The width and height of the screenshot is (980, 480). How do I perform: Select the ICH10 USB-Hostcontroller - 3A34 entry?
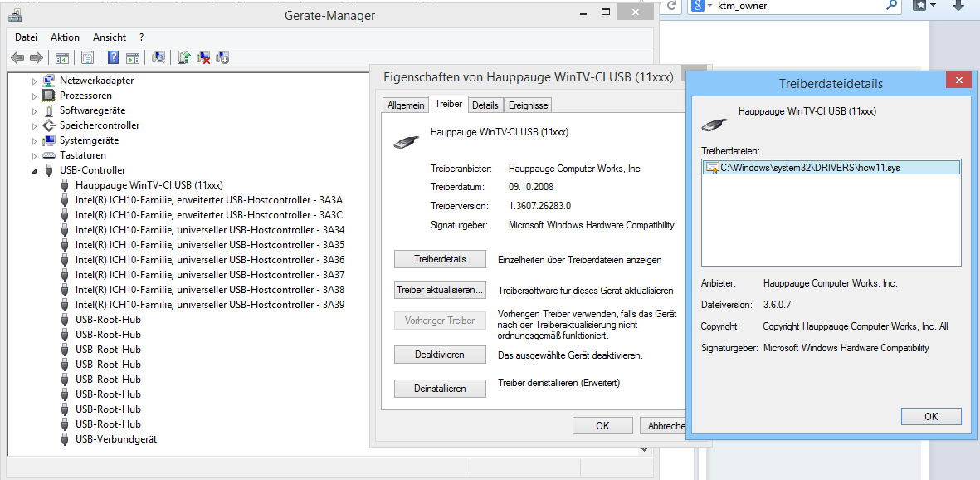tap(210, 230)
